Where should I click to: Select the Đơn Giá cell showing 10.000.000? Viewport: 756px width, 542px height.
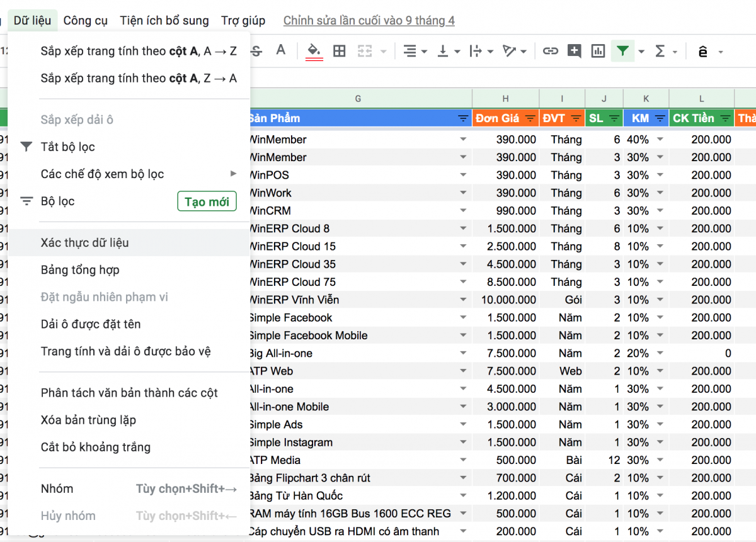(508, 300)
